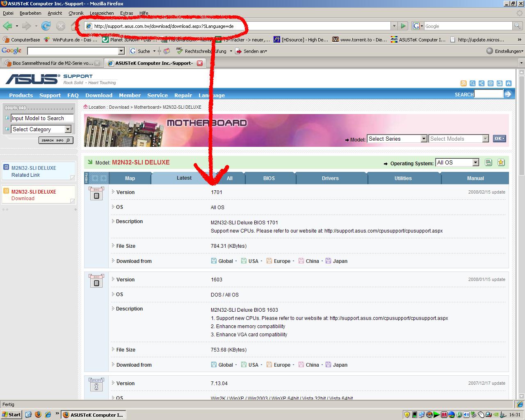Click the Utility icon for version 7.13.04
The width and height of the screenshot is (525, 420).
point(96,385)
